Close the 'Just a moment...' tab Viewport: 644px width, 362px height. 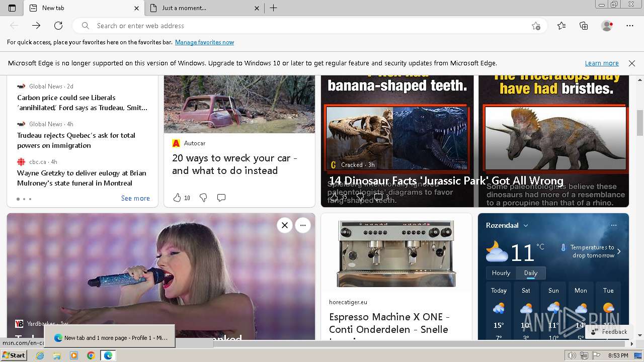[x=257, y=8]
